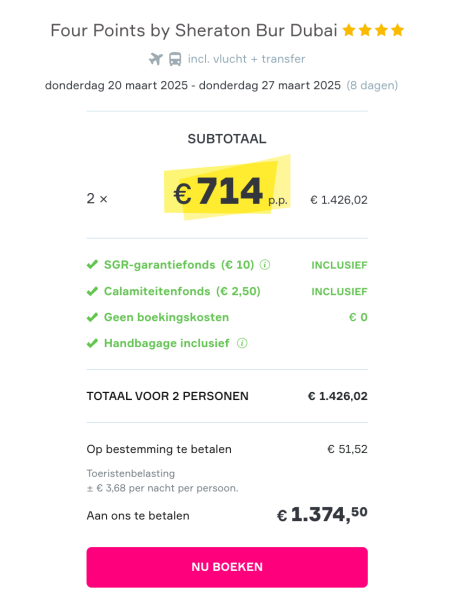Click the first gold hotel star
The width and height of the screenshot is (450, 599).
[349, 30]
